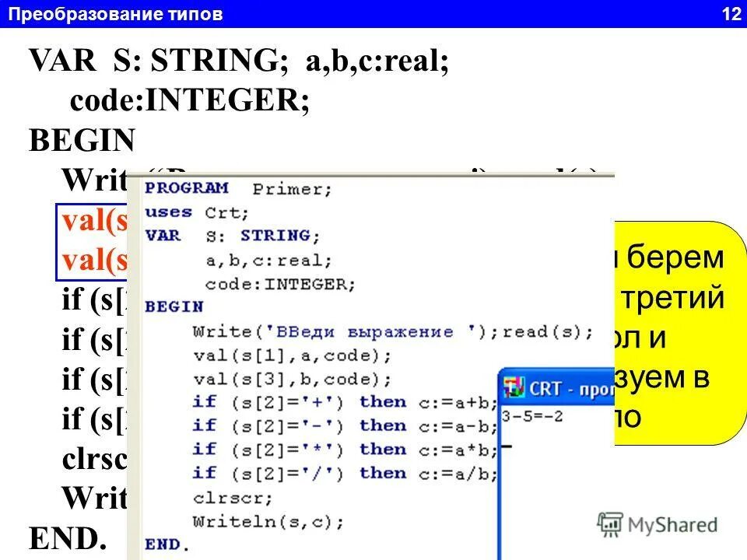Click the if line with s[2]='/'
Viewport: 747px width, 560px height.
click(x=345, y=474)
